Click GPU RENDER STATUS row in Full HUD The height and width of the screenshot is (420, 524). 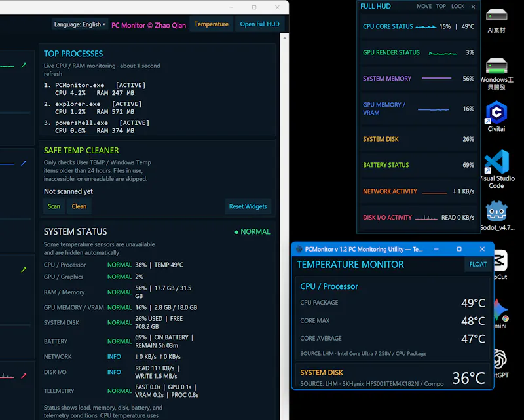point(419,52)
